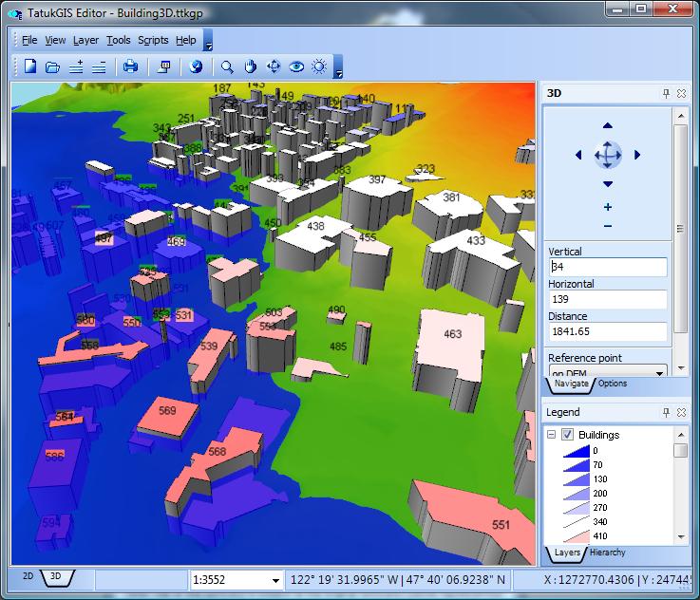Pin the 3D panel
The height and width of the screenshot is (600, 700).
tap(666, 93)
